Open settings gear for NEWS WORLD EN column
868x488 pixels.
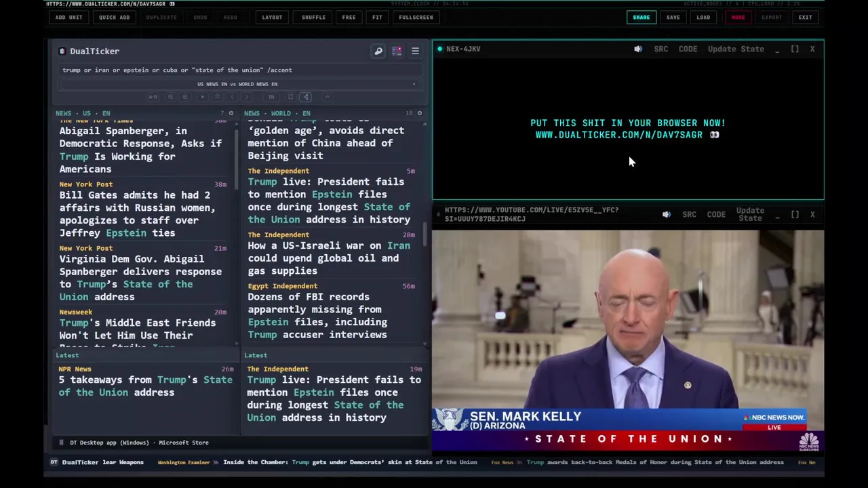pyautogui.click(x=420, y=113)
